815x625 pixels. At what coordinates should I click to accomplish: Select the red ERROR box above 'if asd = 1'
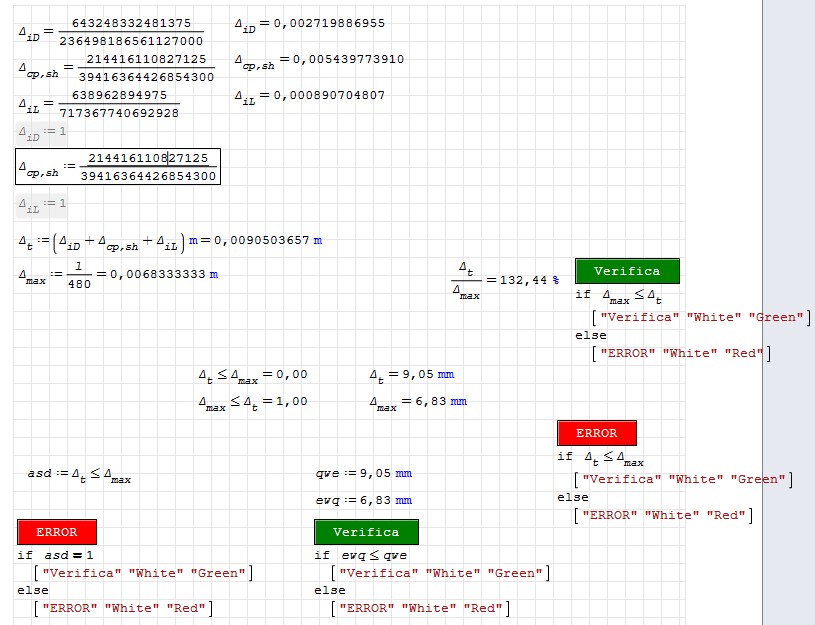click(x=57, y=532)
